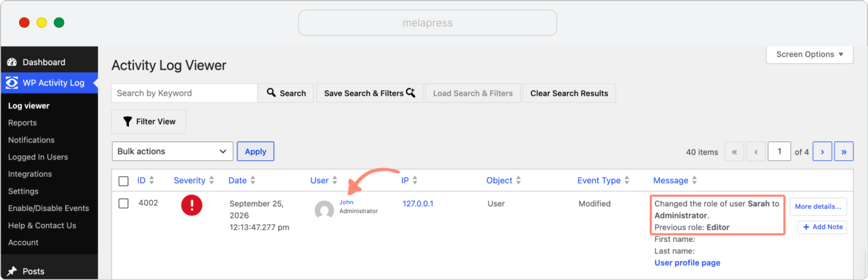The width and height of the screenshot is (868, 280).
Task: Open user John link
Action: (346, 202)
